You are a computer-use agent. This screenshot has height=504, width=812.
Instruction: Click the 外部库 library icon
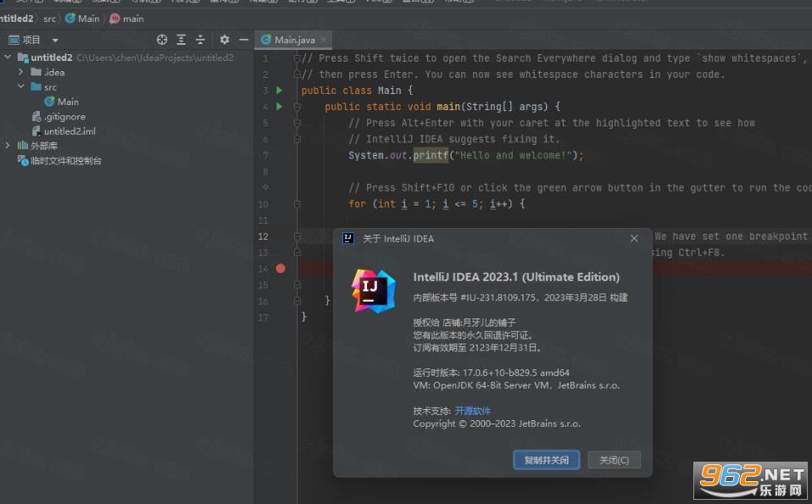pos(23,146)
